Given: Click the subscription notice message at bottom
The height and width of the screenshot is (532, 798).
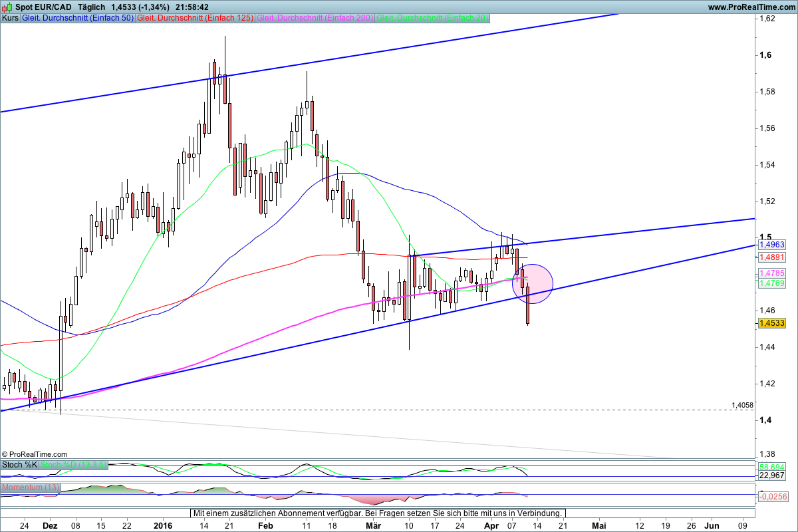Looking at the screenshot, I should 378,513.
